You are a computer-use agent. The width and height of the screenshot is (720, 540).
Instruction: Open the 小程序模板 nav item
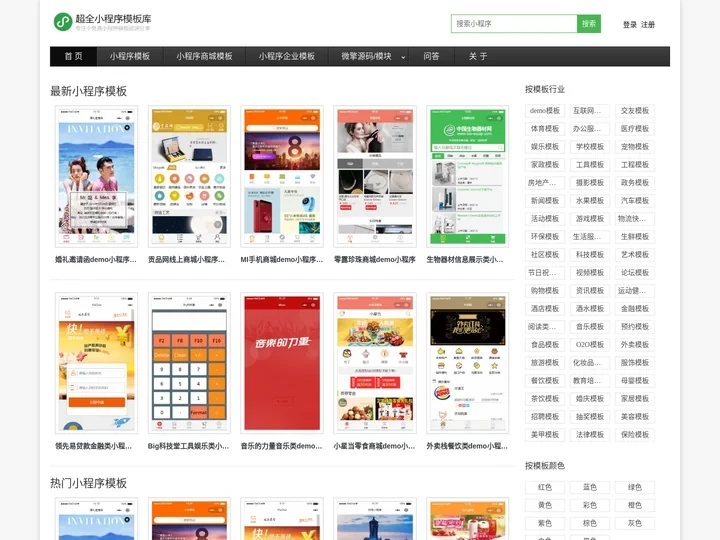[x=130, y=56]
